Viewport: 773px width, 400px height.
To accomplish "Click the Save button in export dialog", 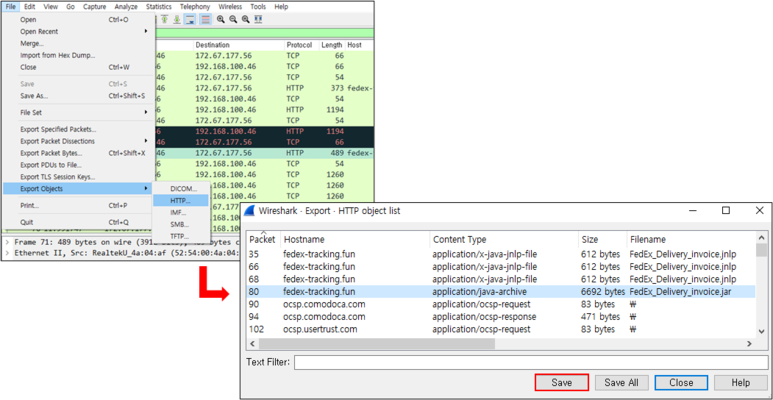I will (562, 383).
